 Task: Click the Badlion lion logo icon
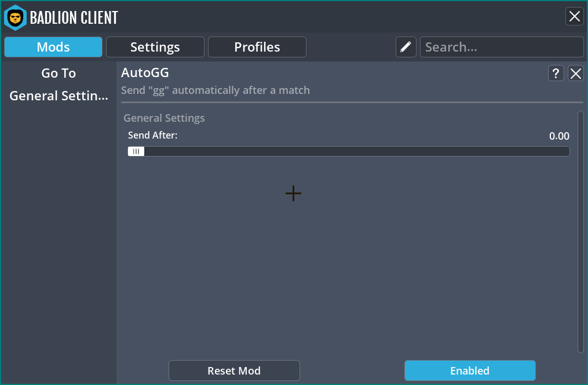pyautogui.click(x=16, y=17)
